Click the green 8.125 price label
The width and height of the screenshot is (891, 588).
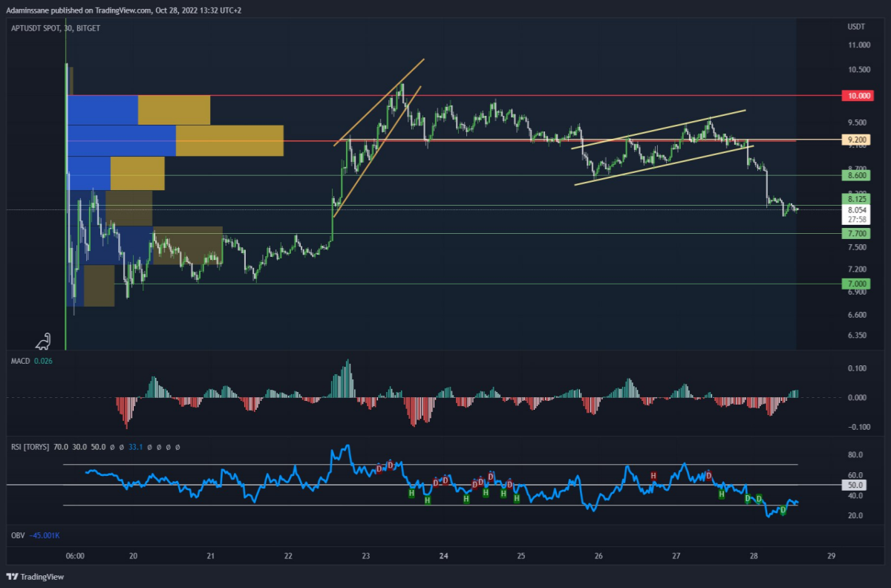(x=856, y=199)
